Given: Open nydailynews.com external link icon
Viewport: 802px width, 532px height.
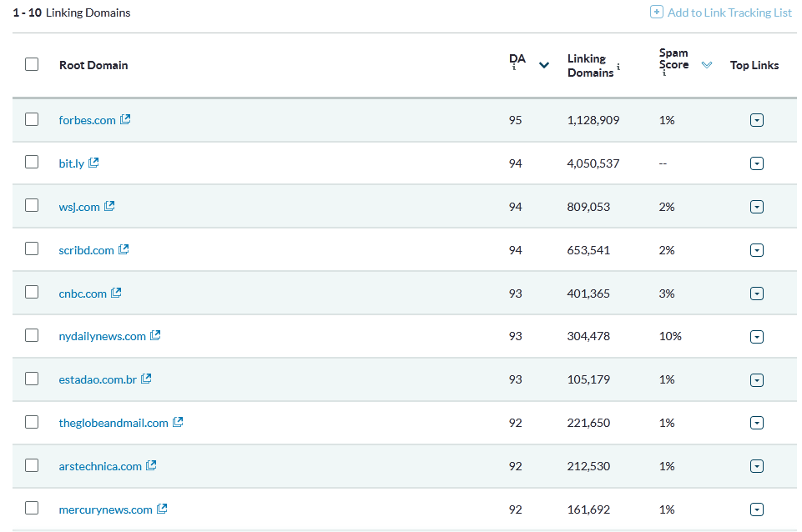Looking at the screenshot, I should coord(155,336).
